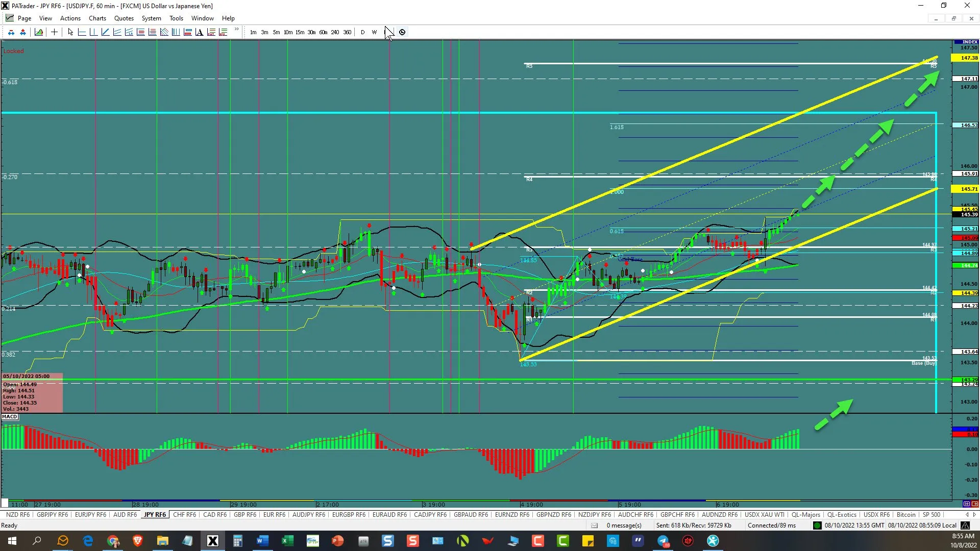
Task: Click the MACD indicator label
Action: click(x=10, y=417)
